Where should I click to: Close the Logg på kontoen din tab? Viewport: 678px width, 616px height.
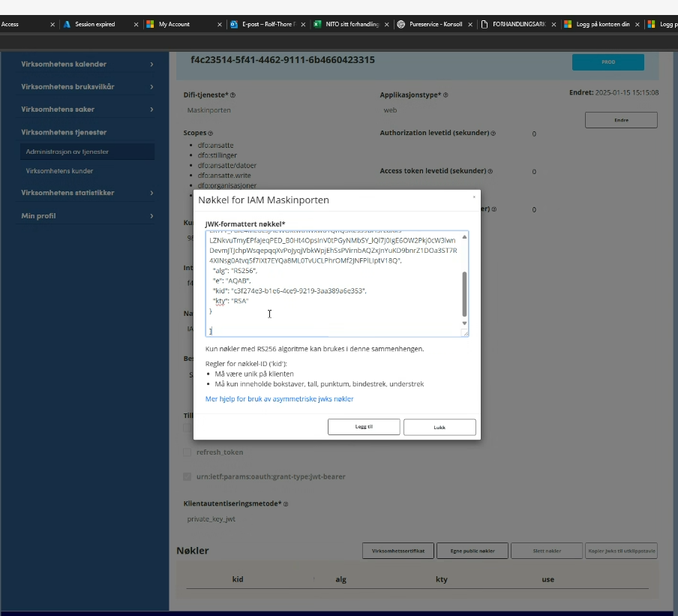coord(637,25)
